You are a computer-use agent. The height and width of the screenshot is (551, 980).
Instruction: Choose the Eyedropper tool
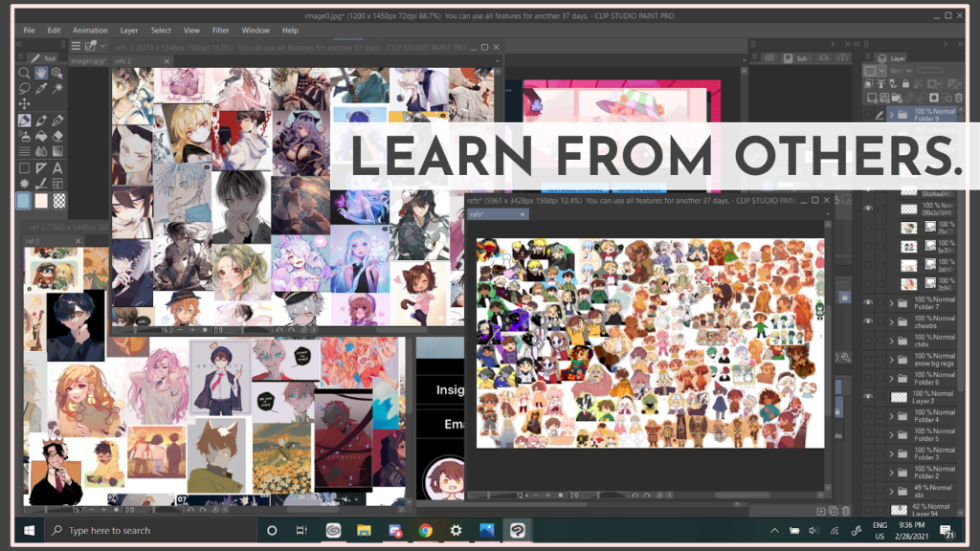(x=41, y=88)
